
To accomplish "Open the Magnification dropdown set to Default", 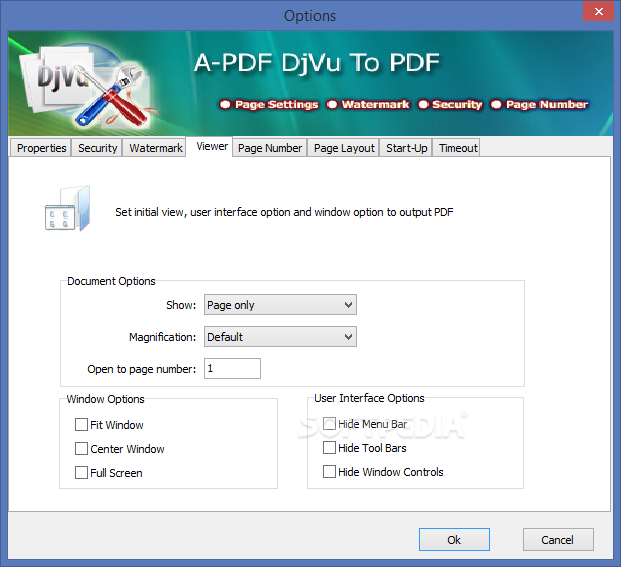I will (x=280, y=337).
